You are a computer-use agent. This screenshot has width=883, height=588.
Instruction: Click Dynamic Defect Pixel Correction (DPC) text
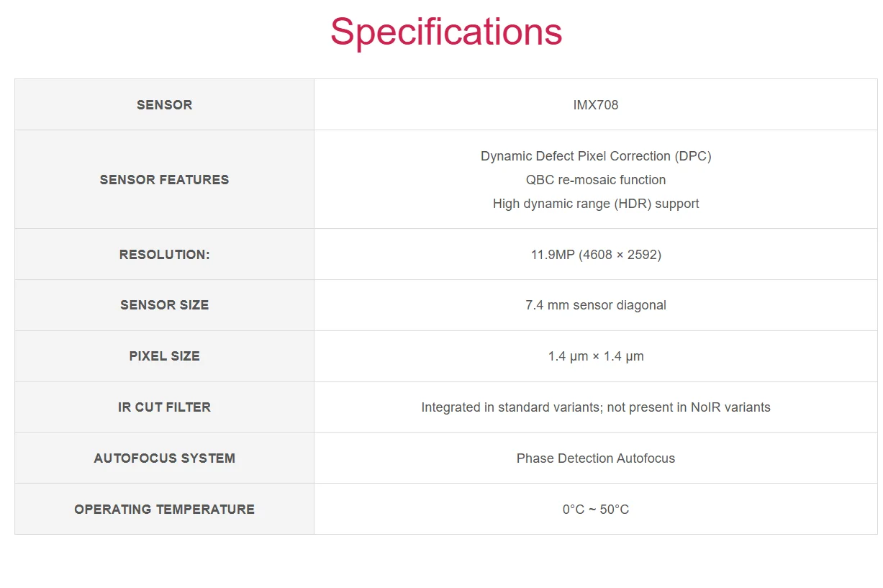pyautogui.click(x=596, y=156)
